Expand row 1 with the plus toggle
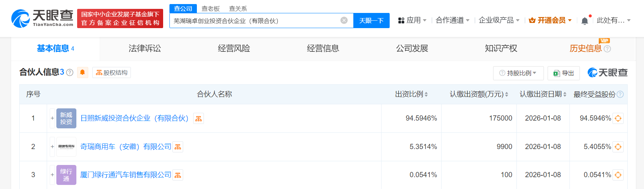Viewport: 644px width, 189px height. point(52,118)
